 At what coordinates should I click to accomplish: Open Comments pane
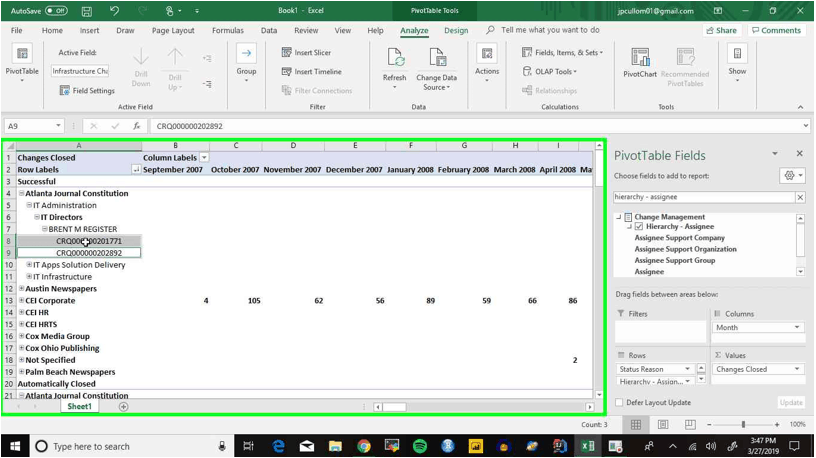pyautogui.click(x=776, y=30)
